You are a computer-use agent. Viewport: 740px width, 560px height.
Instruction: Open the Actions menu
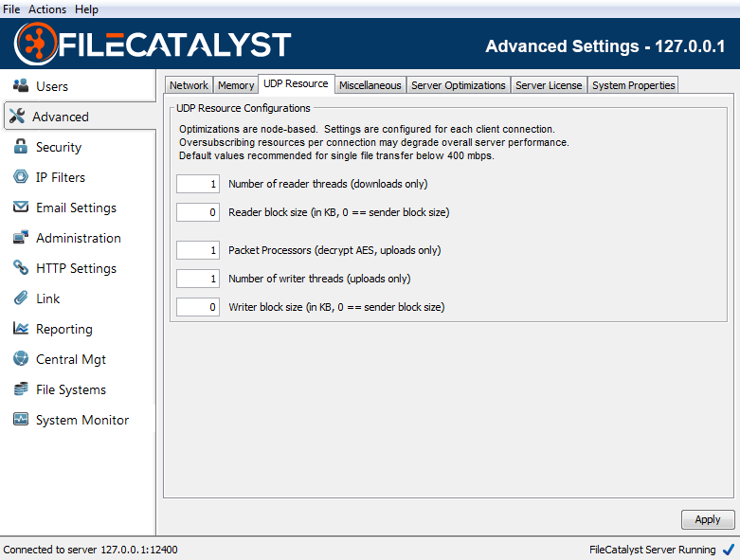coord(47,9)
